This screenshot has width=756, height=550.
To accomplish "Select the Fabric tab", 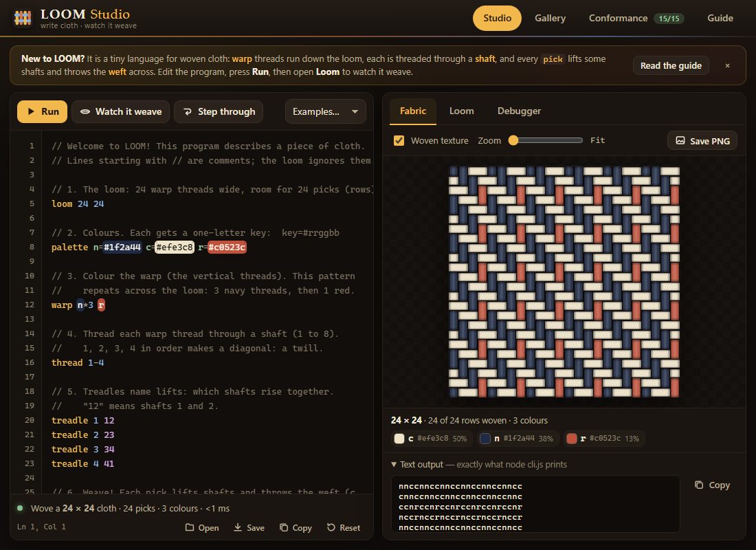I will (413, 111).
